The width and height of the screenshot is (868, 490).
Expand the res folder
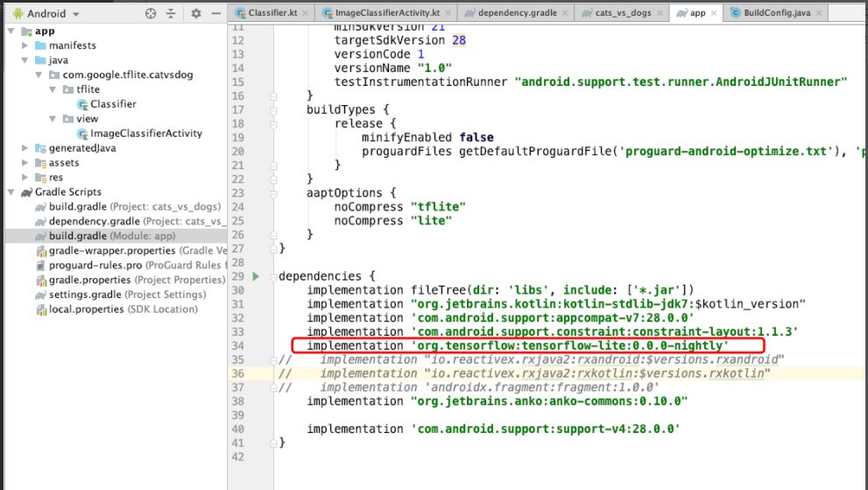[x=25, y=177]
